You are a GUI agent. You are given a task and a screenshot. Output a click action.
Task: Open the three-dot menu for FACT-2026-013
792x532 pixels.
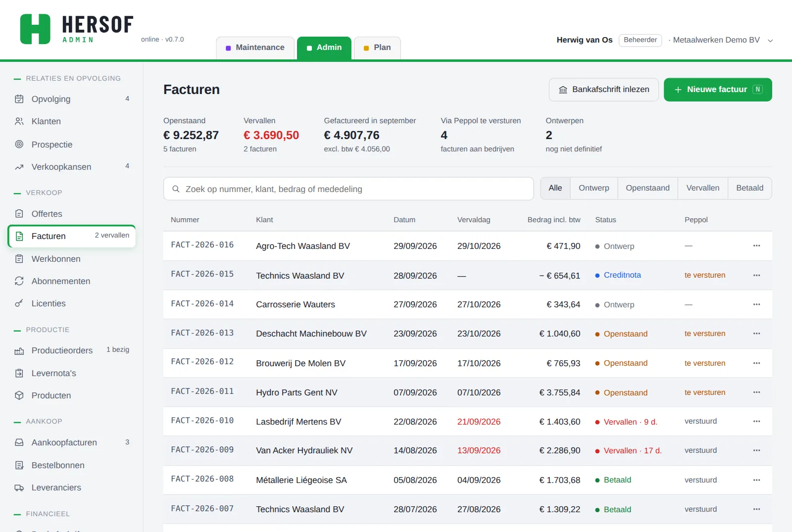coord(756,334)
